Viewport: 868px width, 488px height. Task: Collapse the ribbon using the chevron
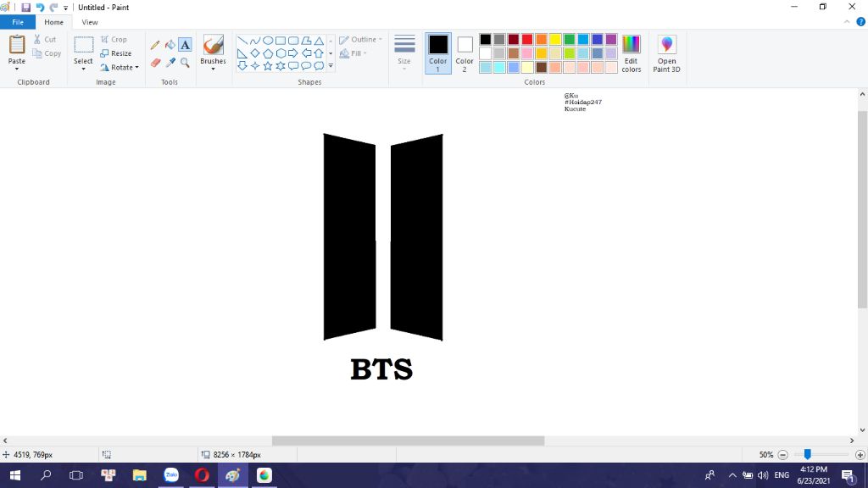847,22
